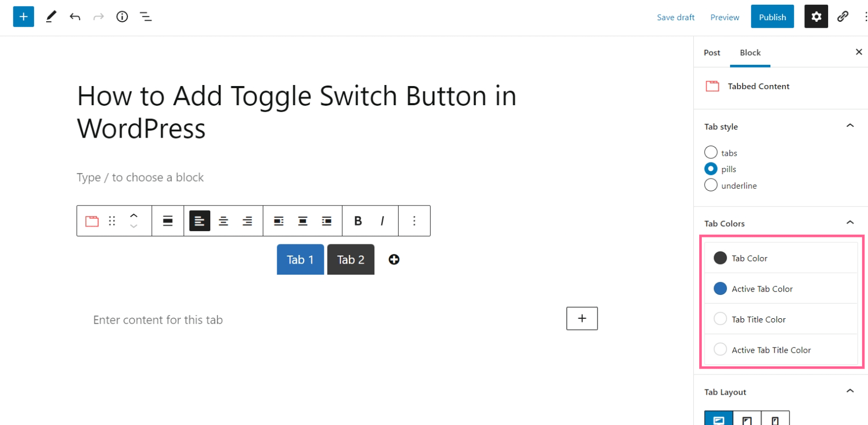Toggle bold formatting in block toolbar
Image resolution: width=868 pixels, height=425 pixels.
tap(358, 220)
